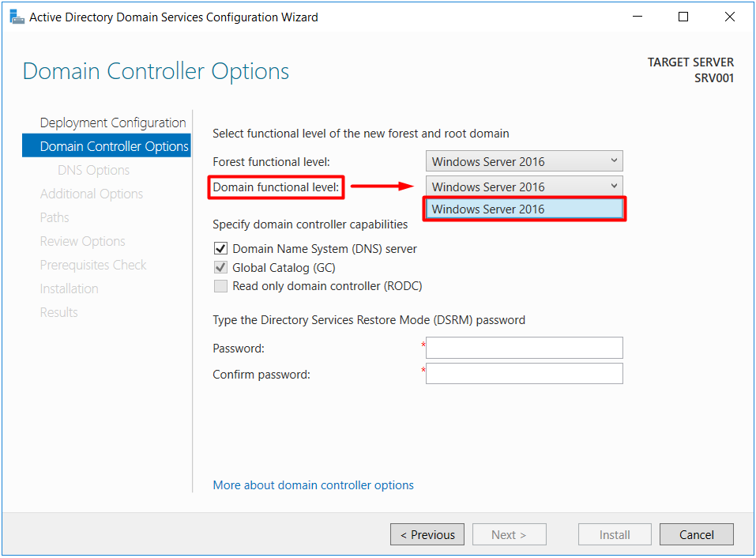This screenshot has width=756, height=558.
Task: Click the 'TARGET SERVER' heading text
Action: coord(690,62)
